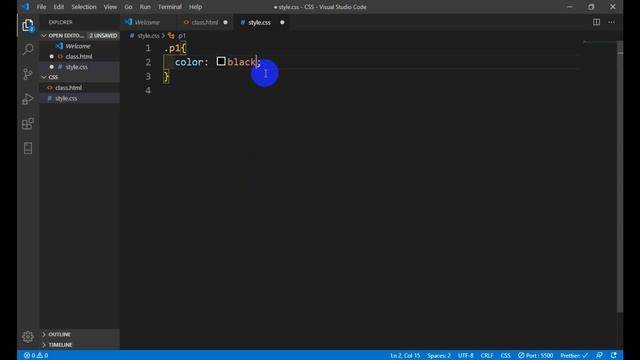Split the editor to the right
The height and width of the screenshot is (360, 640).
pos(596,22)
